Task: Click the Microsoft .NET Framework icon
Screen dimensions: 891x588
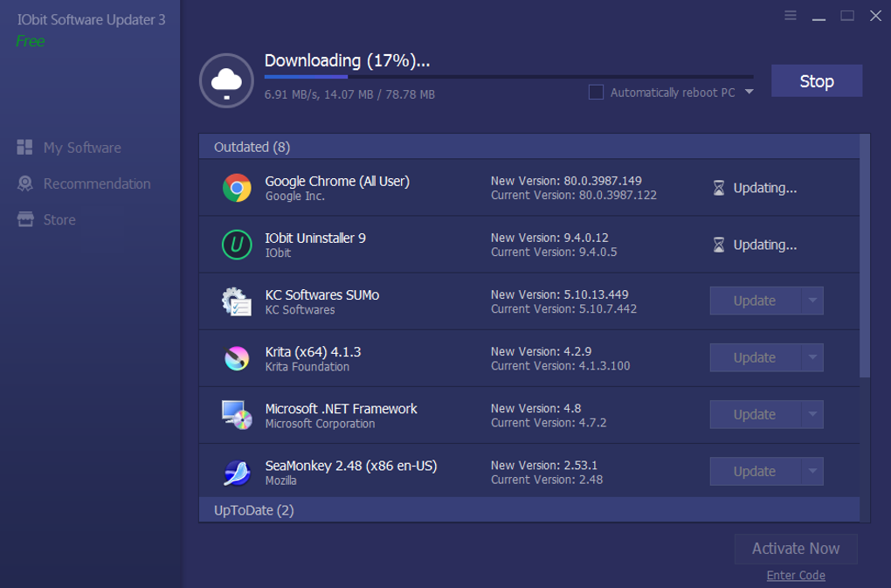Action: click(237, 415)
